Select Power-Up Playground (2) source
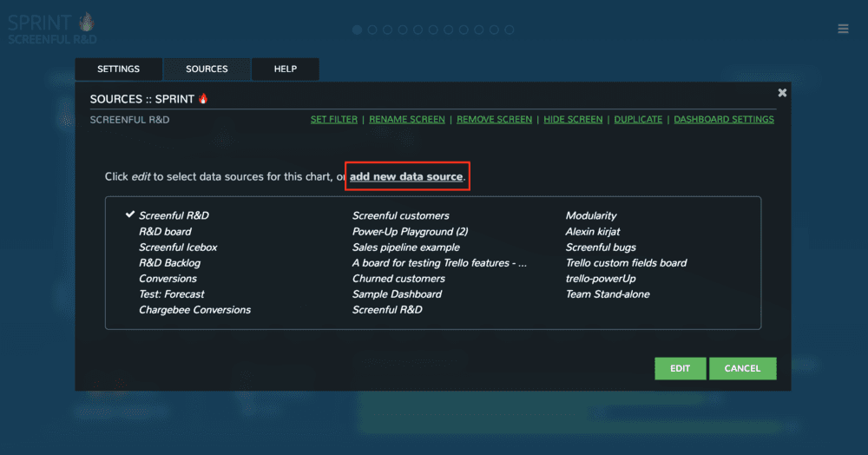Image resolution: width=868 pixels, height=455 pixels. click(411, 231)
